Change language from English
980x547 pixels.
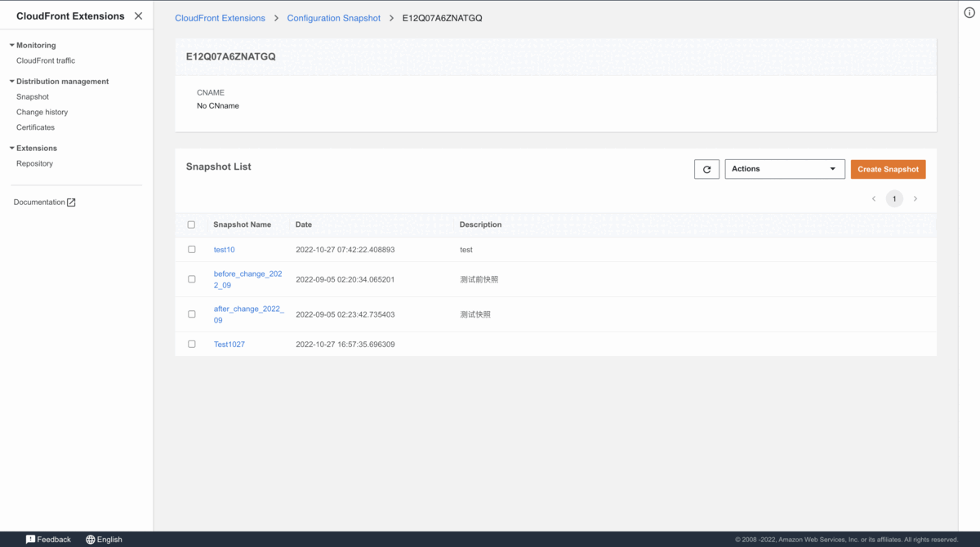click(104, 540)
